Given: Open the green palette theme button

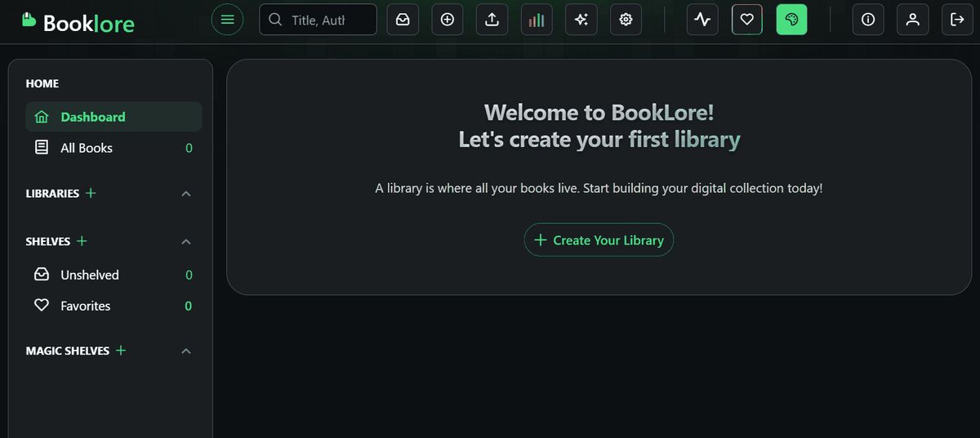Looking at the screenshot, I should (x=791, y=20).
